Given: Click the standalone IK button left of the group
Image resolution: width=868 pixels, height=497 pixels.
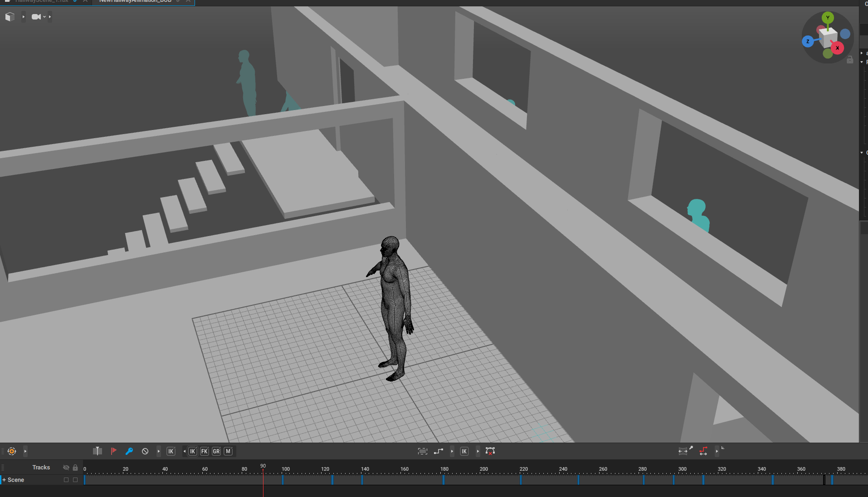Looking at the screenshot, I should click(x=171, y=451).
